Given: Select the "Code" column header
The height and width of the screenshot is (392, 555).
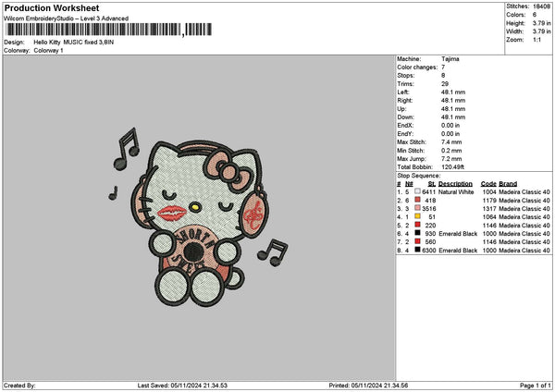Looking at the screenshot, I should 488,184.
